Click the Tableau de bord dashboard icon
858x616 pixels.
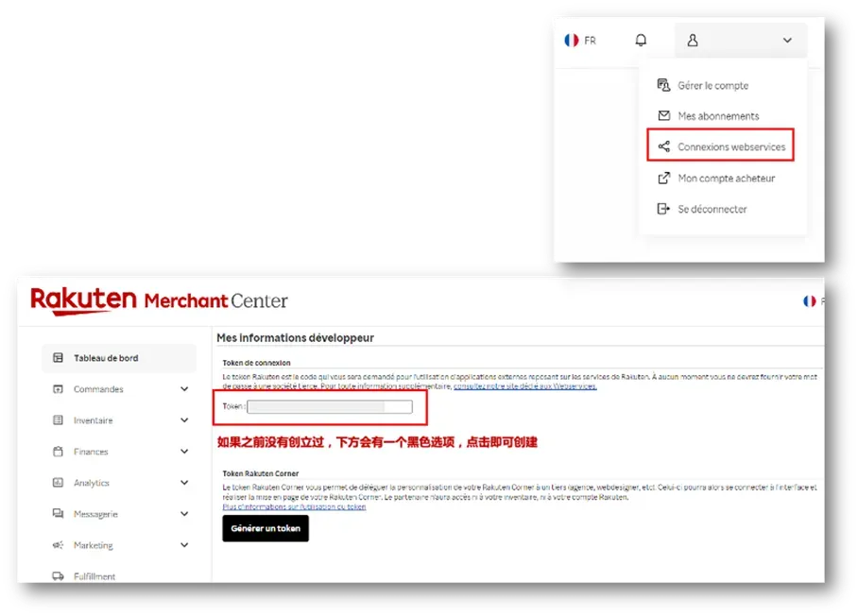click(58, 358)
